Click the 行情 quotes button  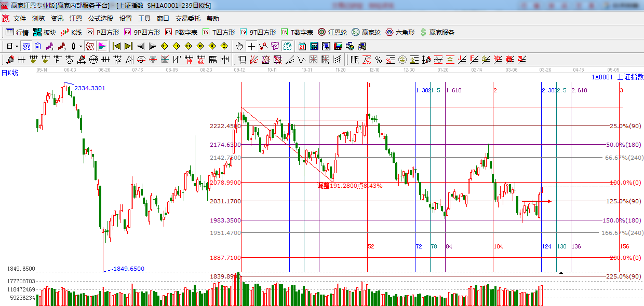click(x=17, y=32)
